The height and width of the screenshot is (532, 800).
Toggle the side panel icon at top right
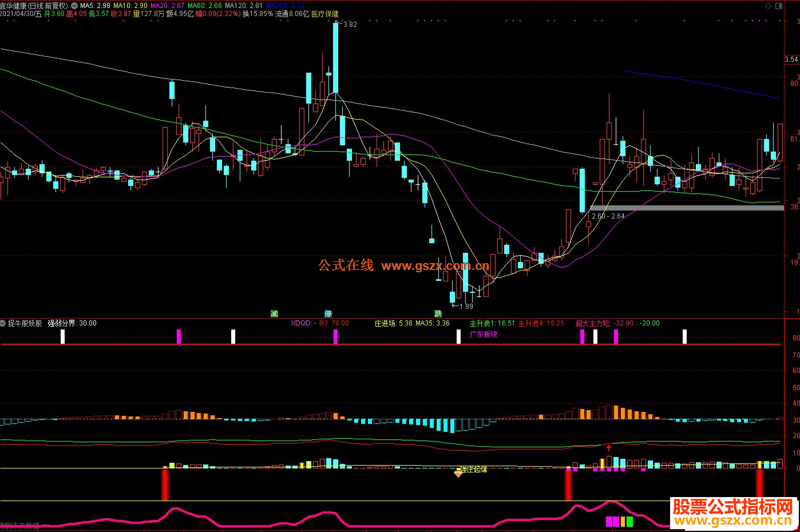point(779,6)
